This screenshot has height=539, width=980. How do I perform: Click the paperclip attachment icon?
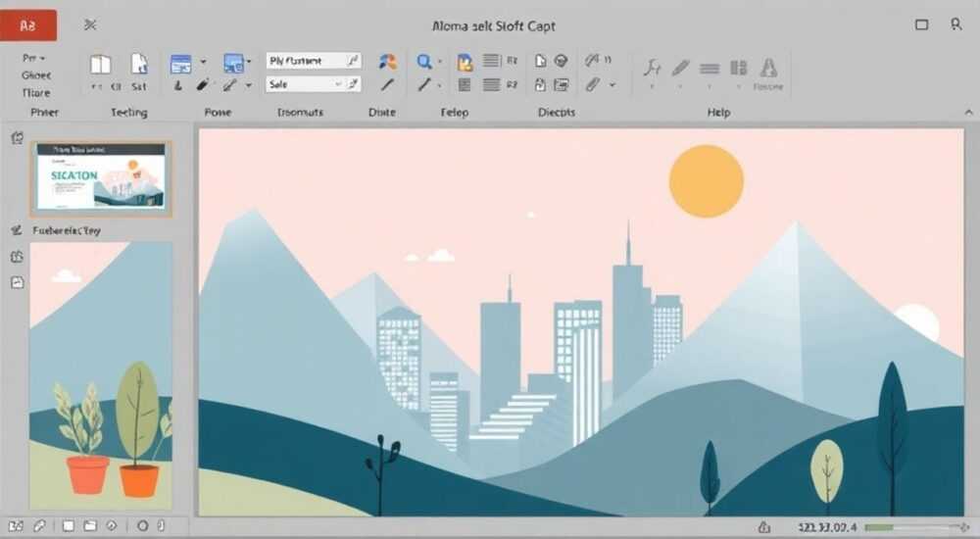[593, 84]
